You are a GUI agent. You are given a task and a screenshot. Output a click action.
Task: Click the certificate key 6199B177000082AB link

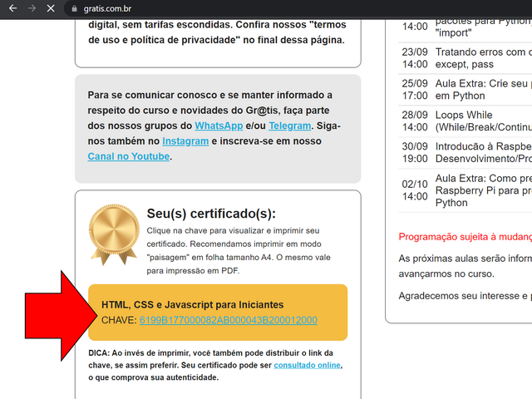pos(228,320)
